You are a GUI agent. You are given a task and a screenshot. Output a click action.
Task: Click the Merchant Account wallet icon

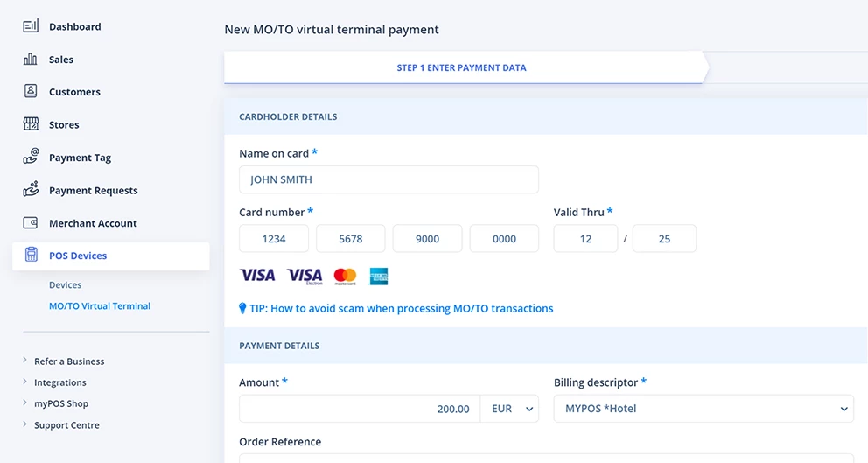pos(31,223)
